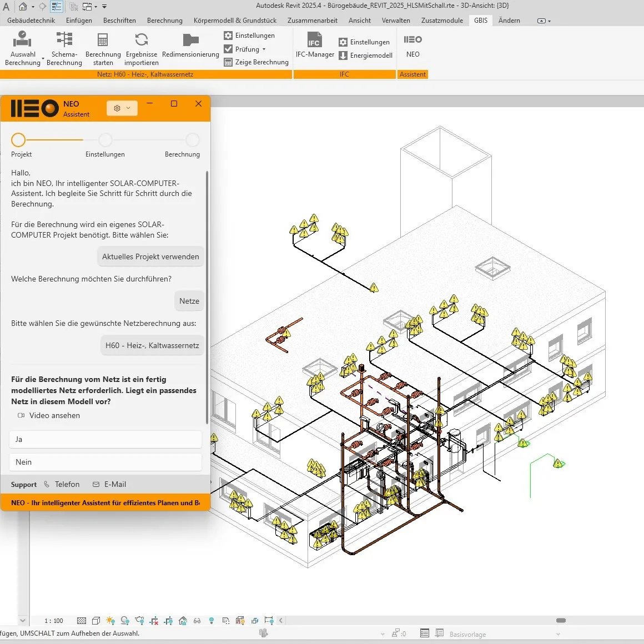The height and width of the screenshot is (644, 644).
Task: Toggle reveal hidden elements light bulb
Action: point(212,621)
